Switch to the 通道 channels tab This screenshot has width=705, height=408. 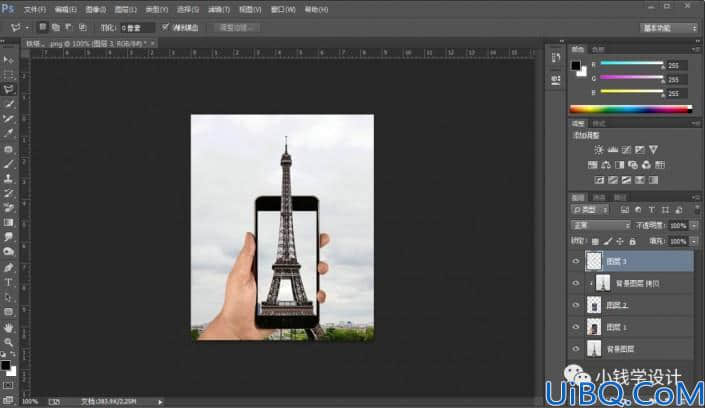click(599, 197)
